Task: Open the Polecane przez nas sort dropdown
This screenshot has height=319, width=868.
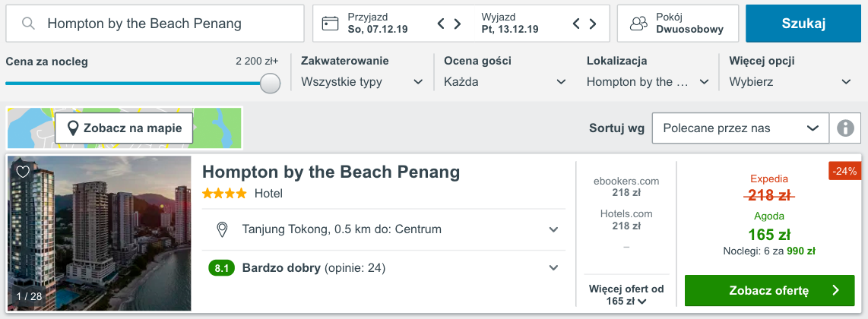Action: tap(740, 128)
